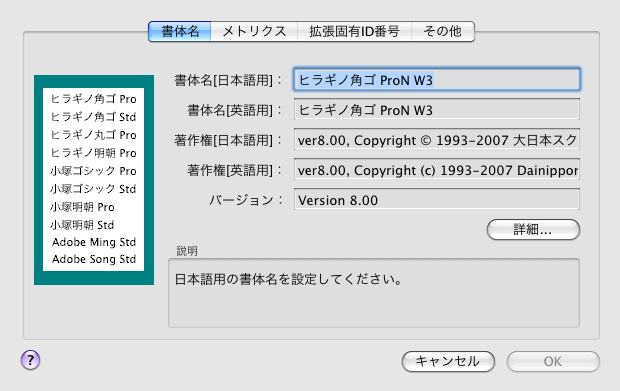
Task: Select the 著作権[日本語用] copyright field
Action: (x=437, y=140)
